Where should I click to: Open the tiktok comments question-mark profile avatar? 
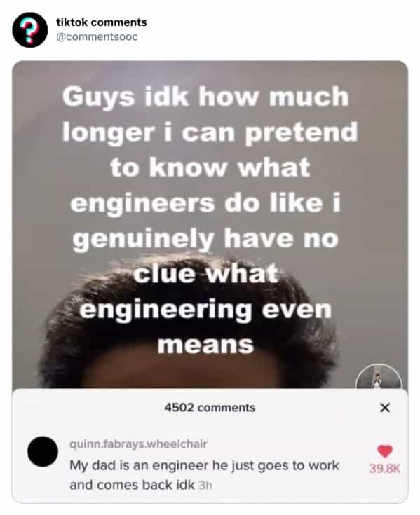[30, 30]
